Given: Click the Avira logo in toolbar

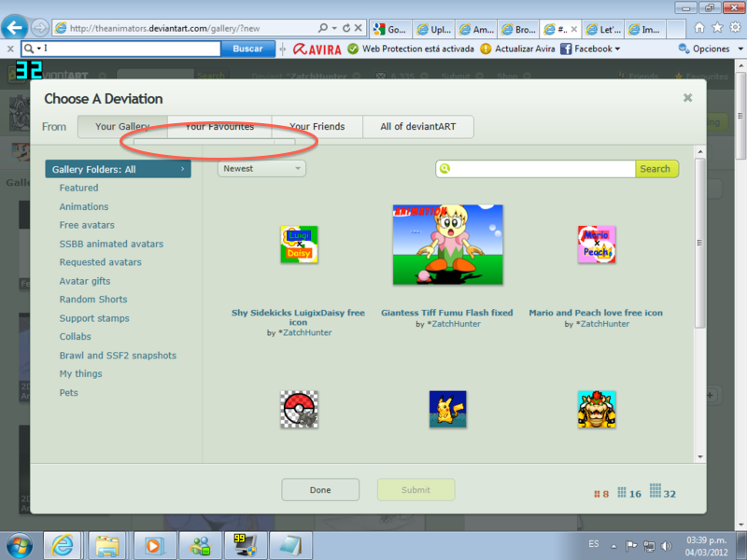Looking at the screenshot, I should coord(317,49).
